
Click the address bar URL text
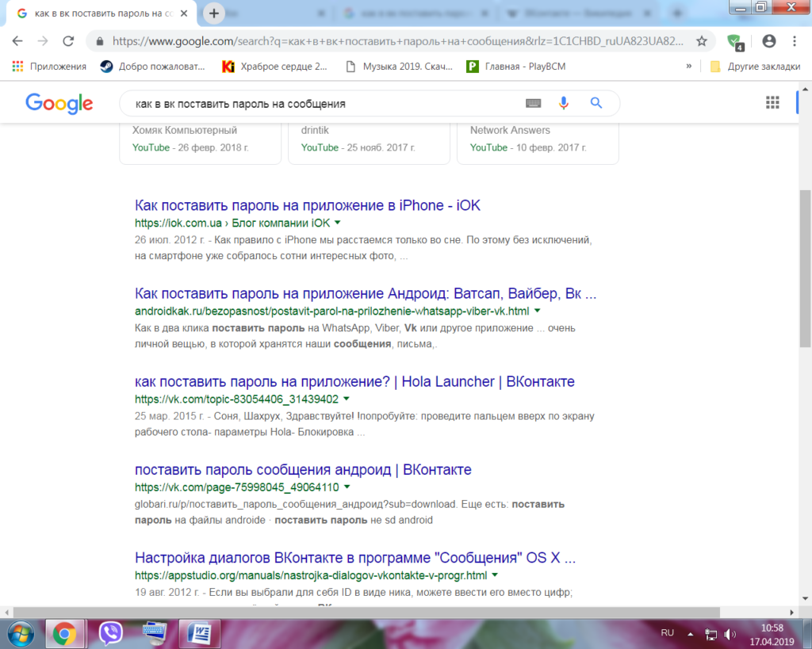398,41
